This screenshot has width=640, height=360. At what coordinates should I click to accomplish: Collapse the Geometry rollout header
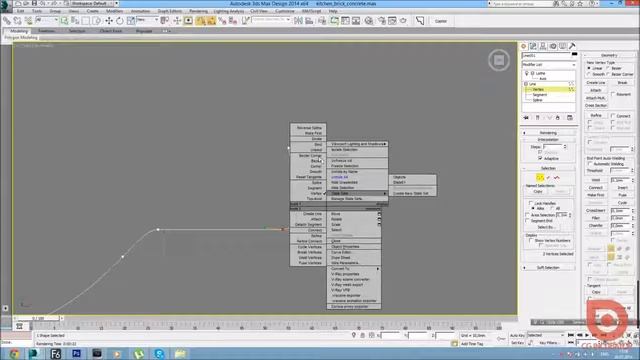coord(609,55)
